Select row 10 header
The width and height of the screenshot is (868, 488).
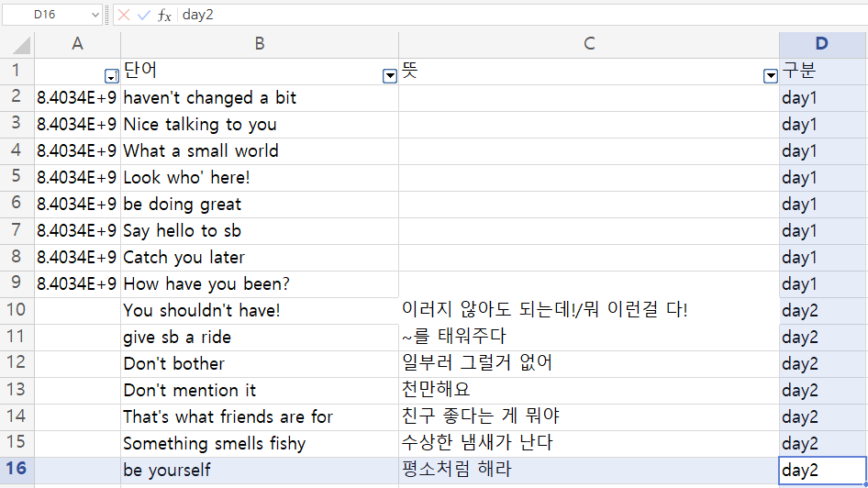[x=17, y=310]
